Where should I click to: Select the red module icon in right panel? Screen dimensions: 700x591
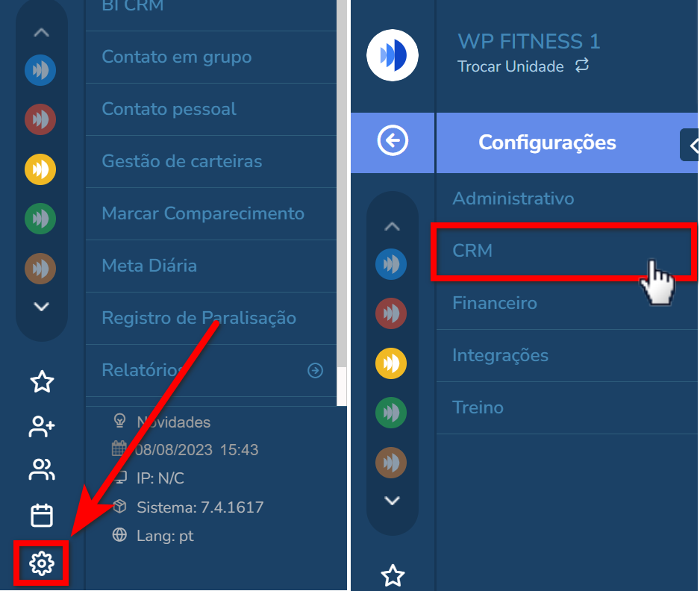click(x=391, y=313)
